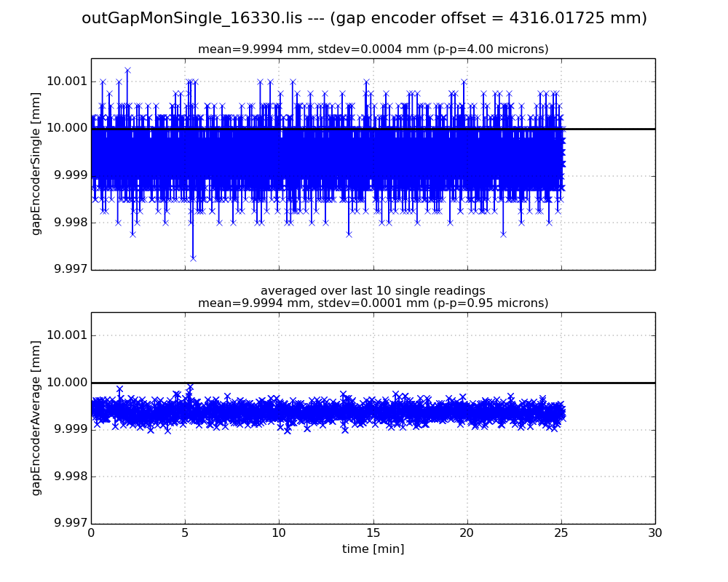The width and height of the screenshot is (728, 582).
Task: Click the highest data point in the top plot
Action: [127, 71]
